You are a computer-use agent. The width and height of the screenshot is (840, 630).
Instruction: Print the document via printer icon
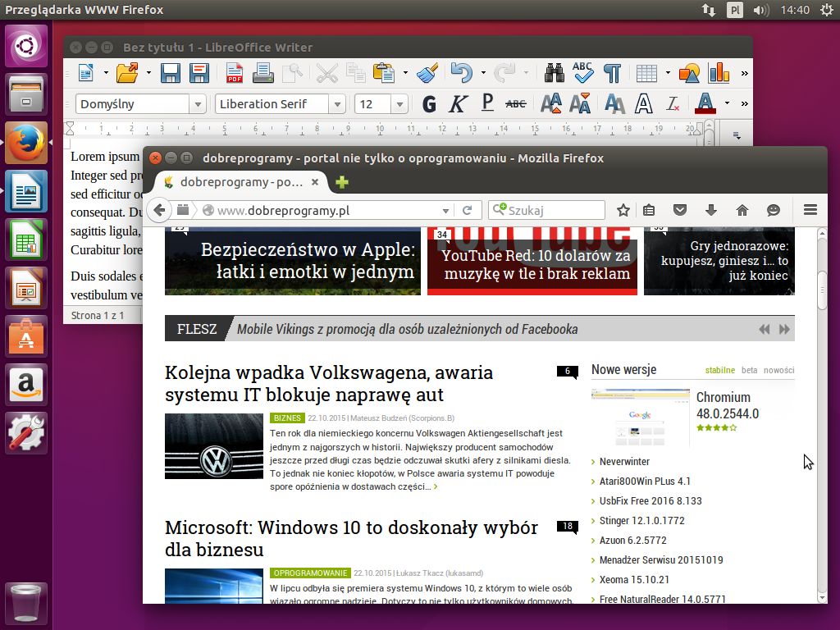263,73
